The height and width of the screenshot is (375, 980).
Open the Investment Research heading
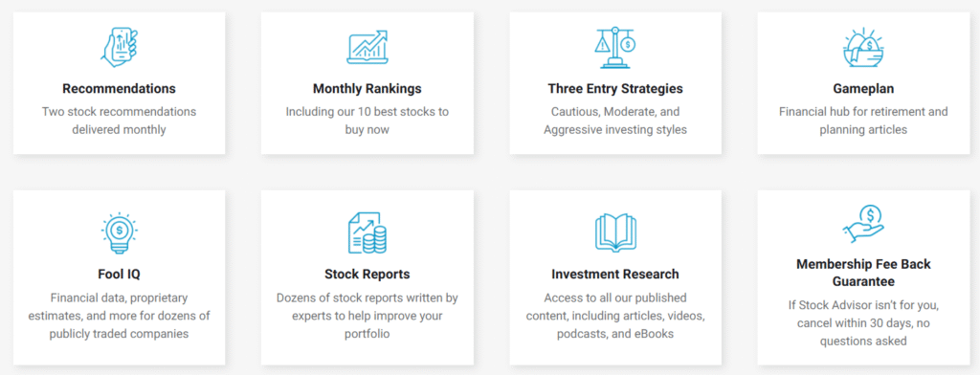click(615, 274)
